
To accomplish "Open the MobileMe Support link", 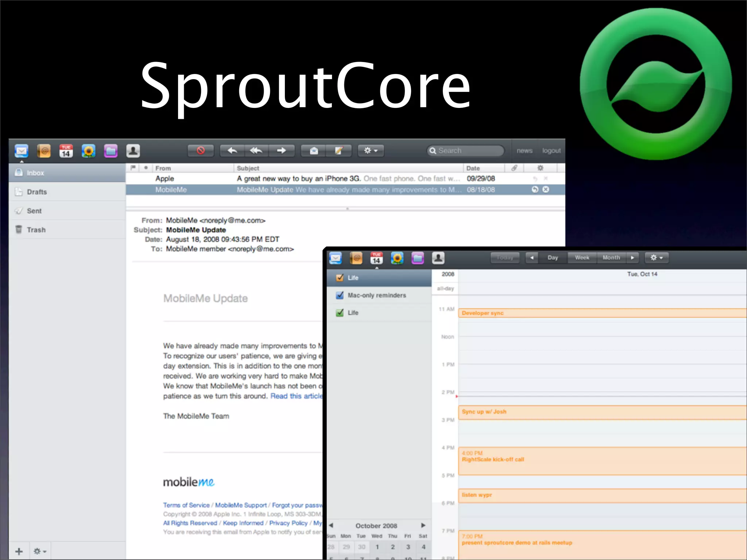I will point(241,505).
